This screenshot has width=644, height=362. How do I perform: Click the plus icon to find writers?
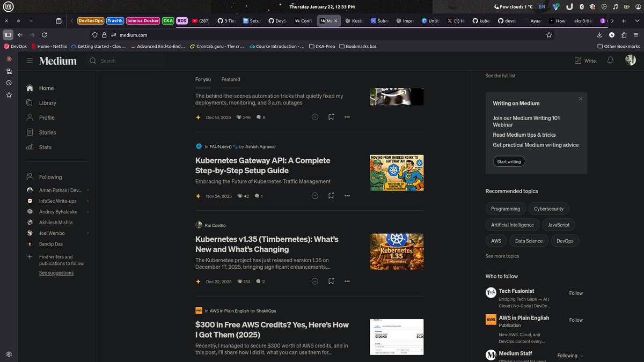[30, 257]
